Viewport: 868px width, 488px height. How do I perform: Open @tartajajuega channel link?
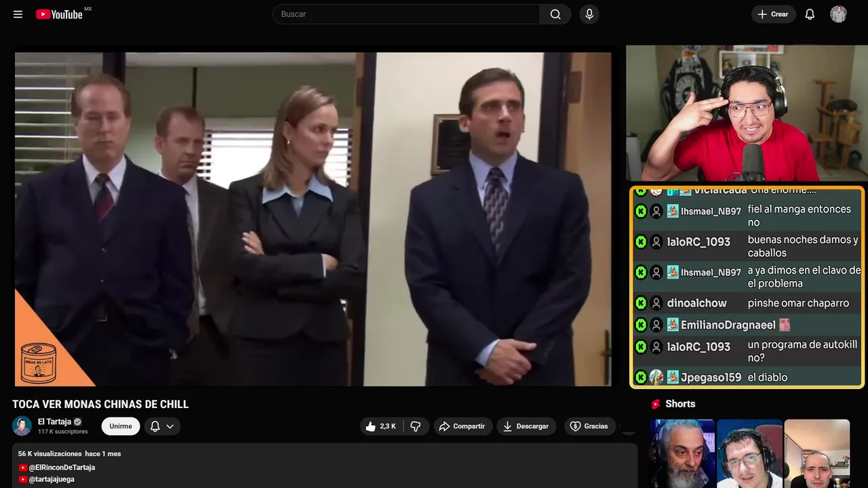tap(52, 479)
